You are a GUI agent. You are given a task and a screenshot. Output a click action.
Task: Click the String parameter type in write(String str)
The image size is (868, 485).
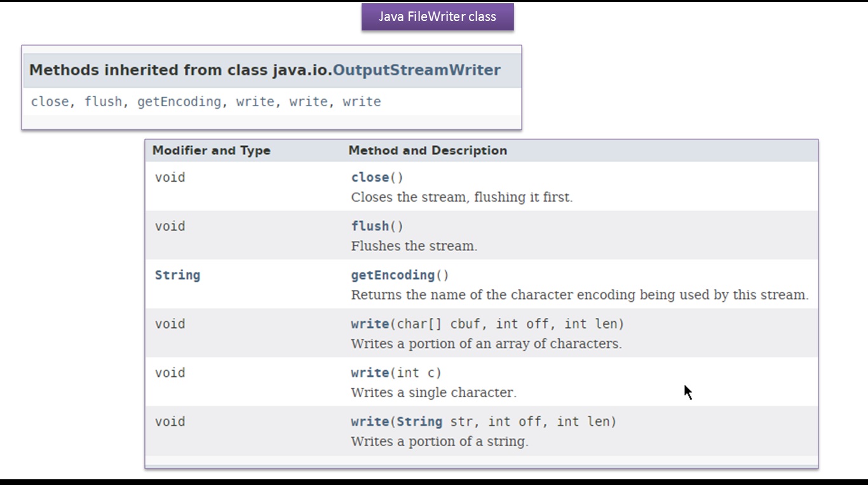(419, 422)
